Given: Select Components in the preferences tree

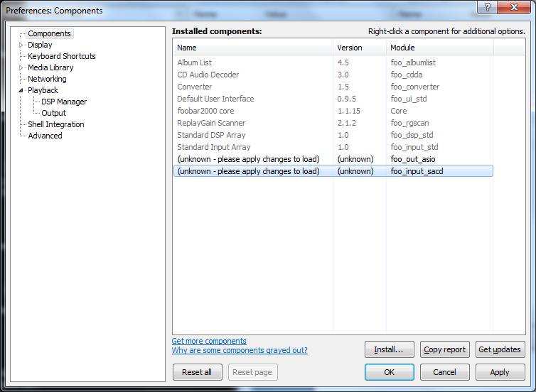Looking at the screenshot, I should point(49,33).
